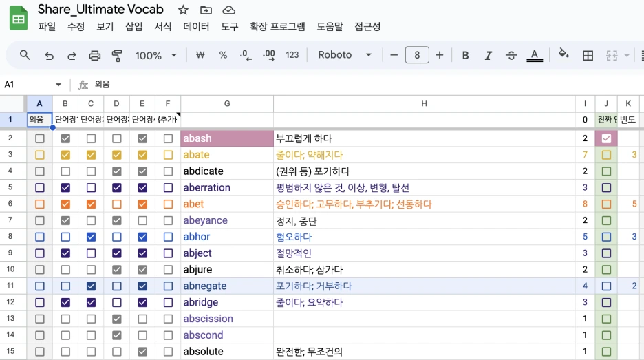Activate the paint format tool

pos(117,55)
